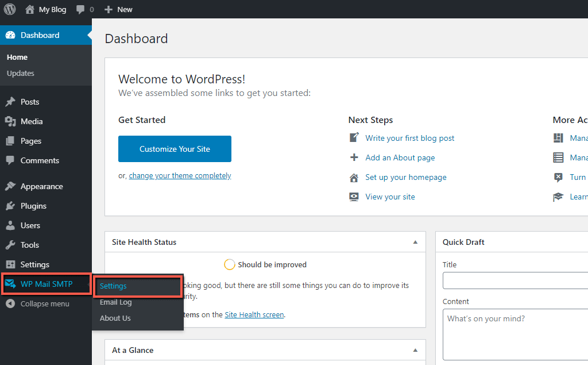The height and width of the screenshot is (365, 588).
Task: Click Write your first blog post link
Action: (410, 138)
